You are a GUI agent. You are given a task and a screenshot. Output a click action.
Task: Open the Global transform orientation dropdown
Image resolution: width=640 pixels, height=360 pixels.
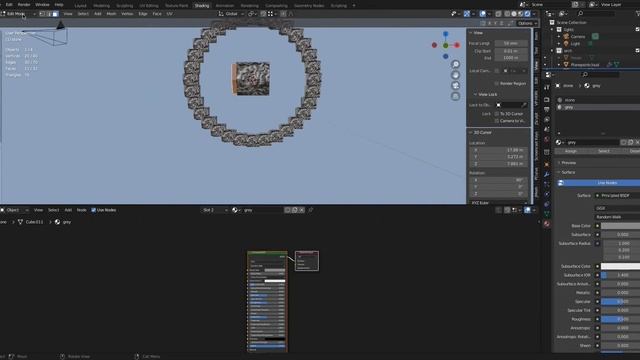pos(231,13)
